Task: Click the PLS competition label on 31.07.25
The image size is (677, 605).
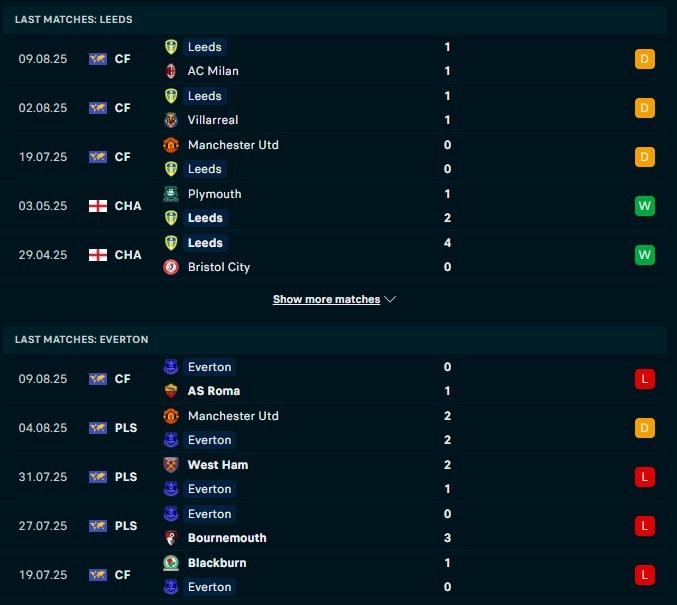Action: click(x=126, y=477)
